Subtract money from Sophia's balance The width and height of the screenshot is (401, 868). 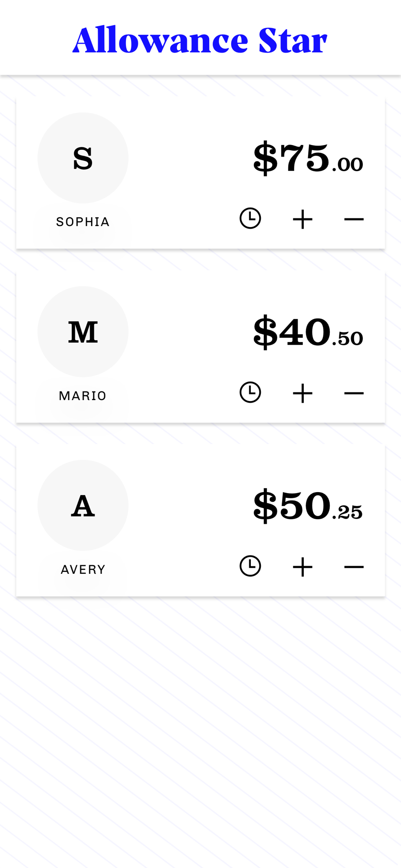coord(354,219)
